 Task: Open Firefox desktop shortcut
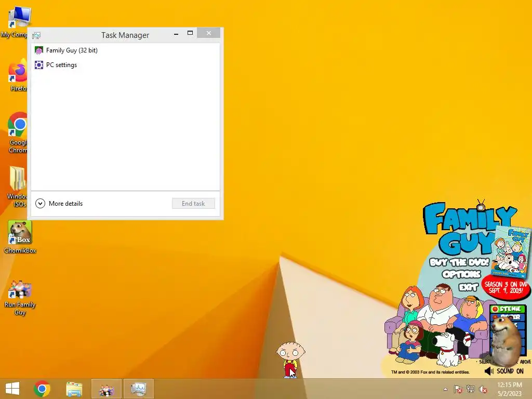pyautogui.click(x=18, y=75)
